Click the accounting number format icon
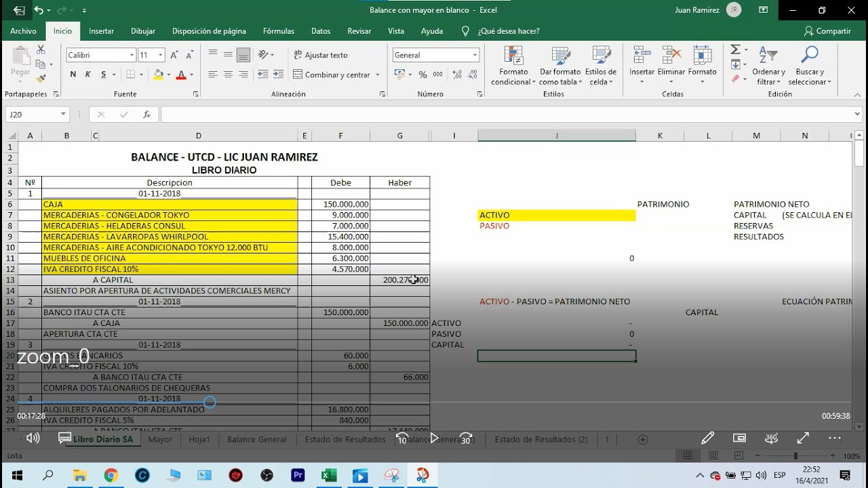The width and height of the screenshot is (868, 488). (x=399, y=75)
